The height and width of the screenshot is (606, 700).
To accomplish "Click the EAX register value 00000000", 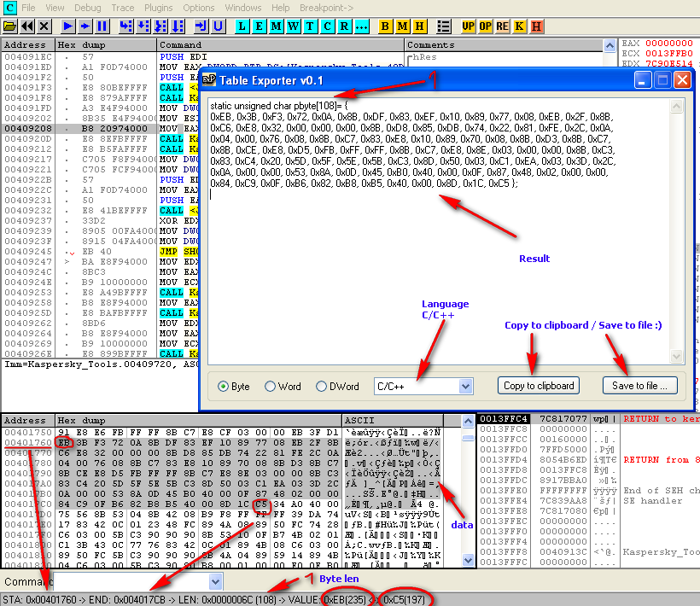I will click(x=668, y=44).
